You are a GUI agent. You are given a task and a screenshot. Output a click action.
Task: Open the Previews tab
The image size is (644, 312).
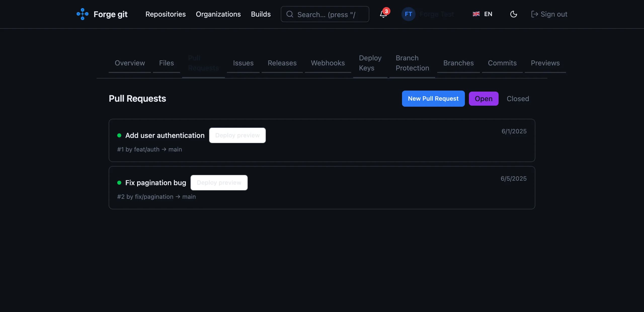pyautogui.click(x=545, y=63)
